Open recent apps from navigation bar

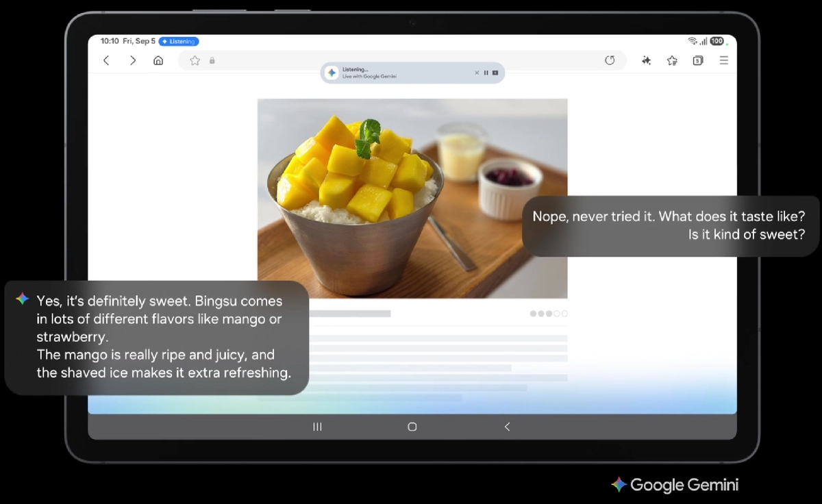coord(317,427)
